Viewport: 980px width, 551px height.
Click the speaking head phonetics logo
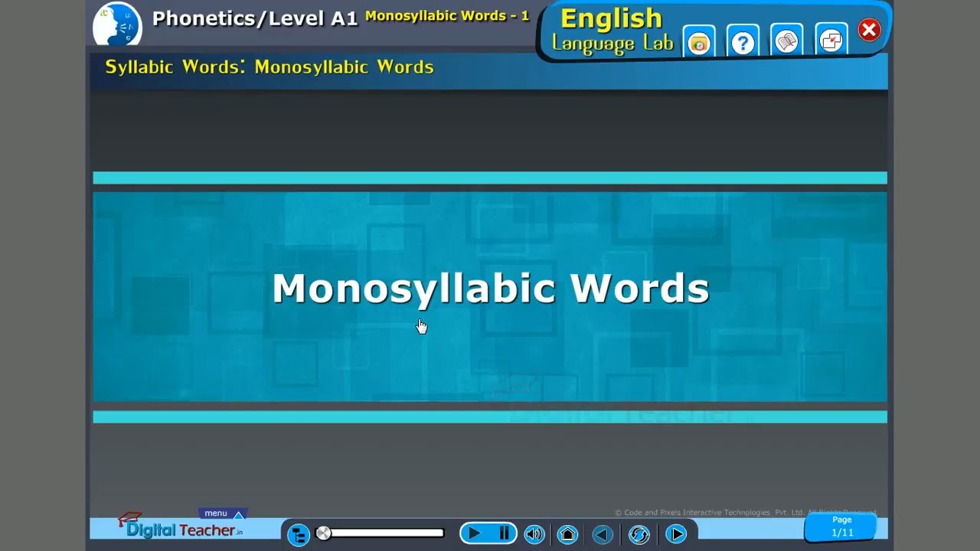tap(118, 26)
